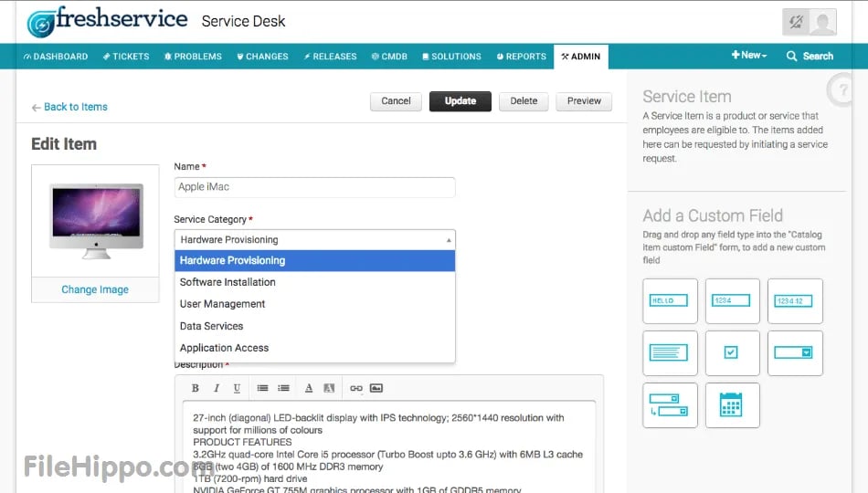Click the user profile avatar
The image size is (868, 493).
822,22
